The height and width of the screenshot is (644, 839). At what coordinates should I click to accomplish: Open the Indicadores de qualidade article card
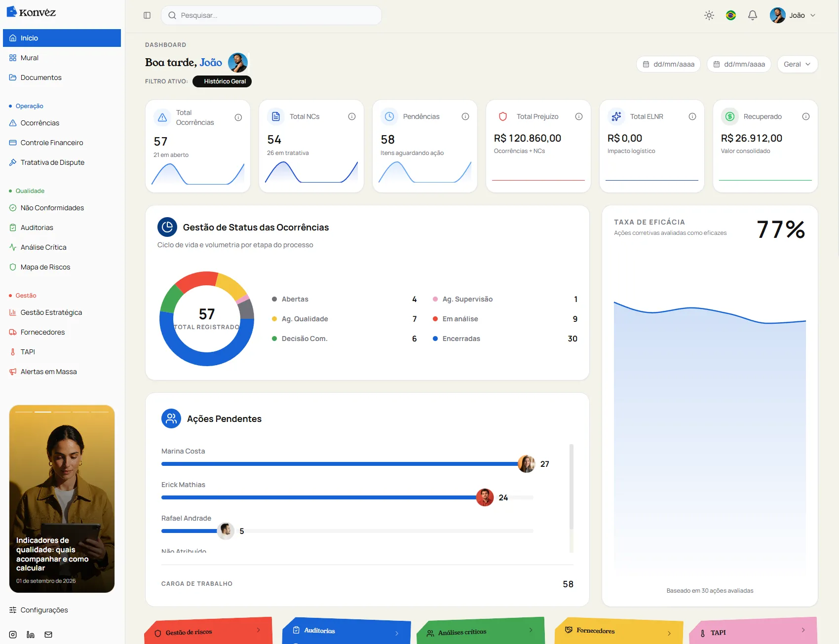(x=62, y=499)
